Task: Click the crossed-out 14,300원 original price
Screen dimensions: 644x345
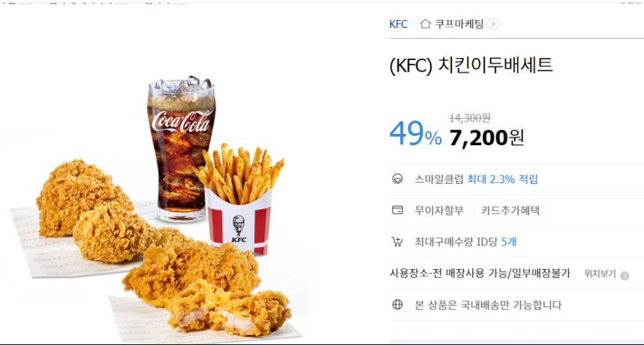Action: [470, 118]
